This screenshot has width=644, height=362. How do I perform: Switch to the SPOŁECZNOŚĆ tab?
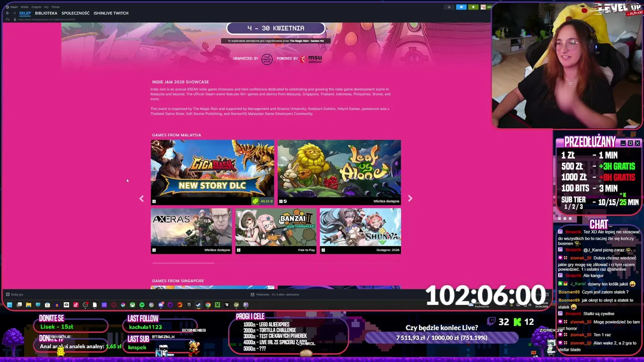[x=75, y=13]
